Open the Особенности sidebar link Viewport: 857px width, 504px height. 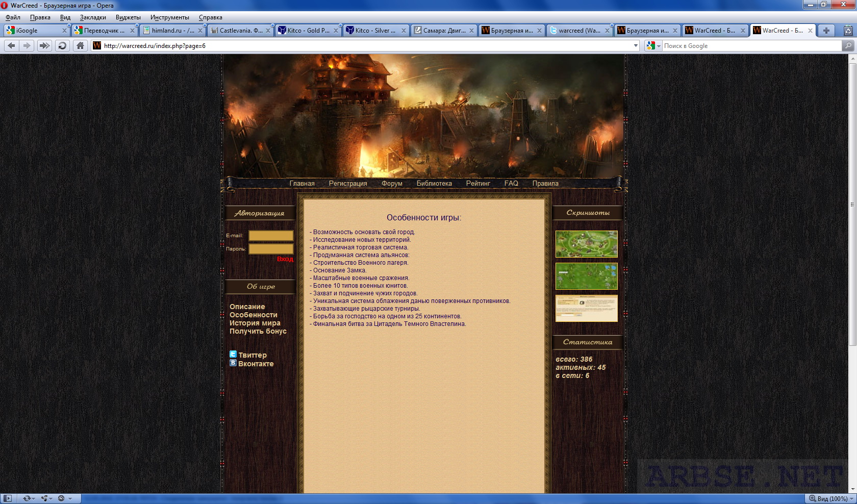click(x=254, y=315)
